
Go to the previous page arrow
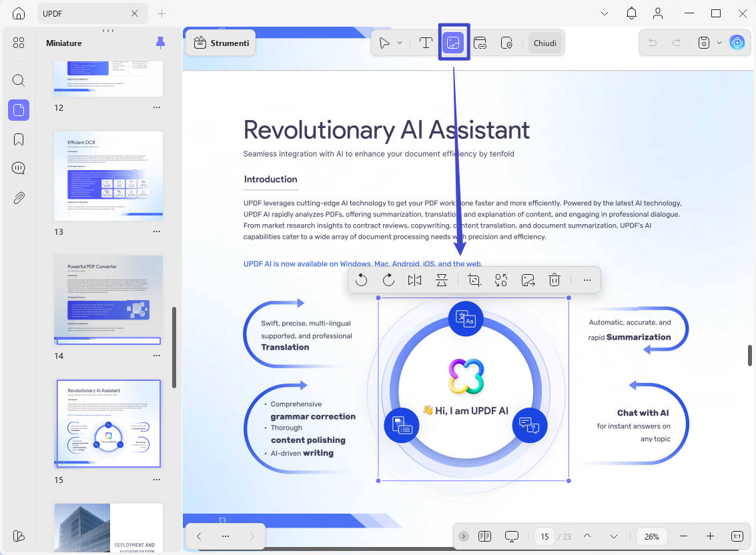587,536
